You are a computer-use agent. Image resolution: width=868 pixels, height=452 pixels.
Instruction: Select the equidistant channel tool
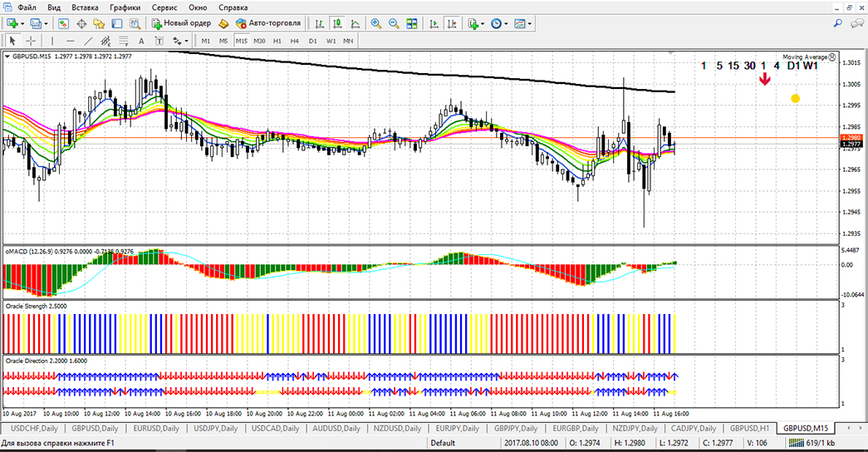[105, 41]
